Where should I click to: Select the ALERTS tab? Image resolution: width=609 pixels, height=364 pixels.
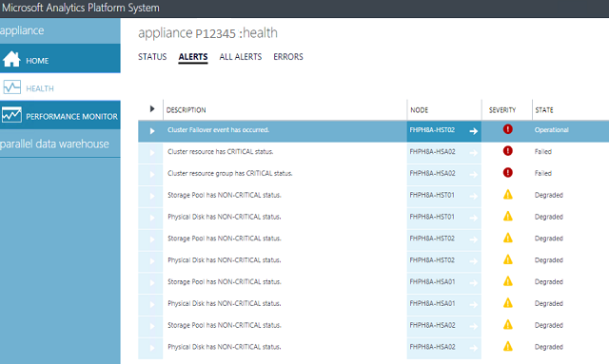click(193, 57)
